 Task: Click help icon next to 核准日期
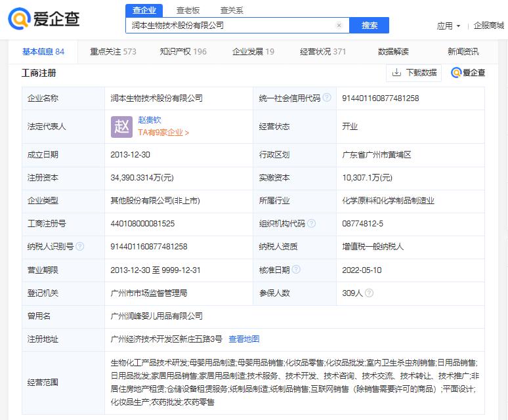pos(296,270)
